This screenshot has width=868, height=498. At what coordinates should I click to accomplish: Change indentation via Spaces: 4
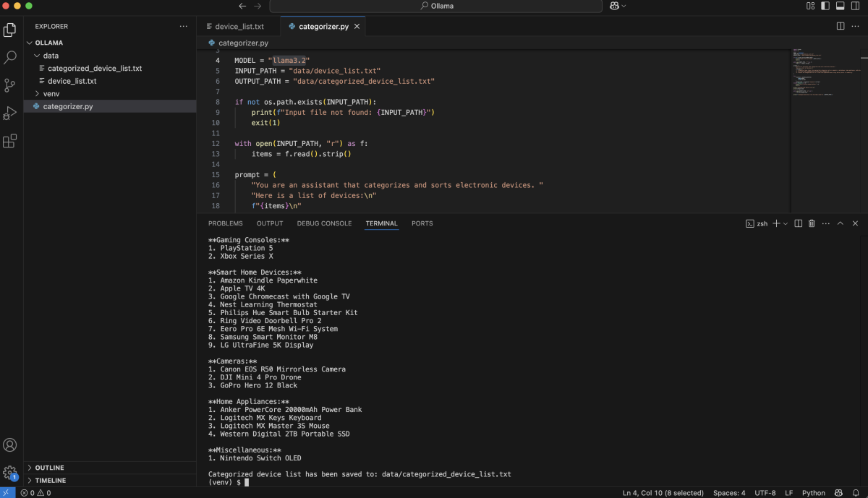[729, 493]
